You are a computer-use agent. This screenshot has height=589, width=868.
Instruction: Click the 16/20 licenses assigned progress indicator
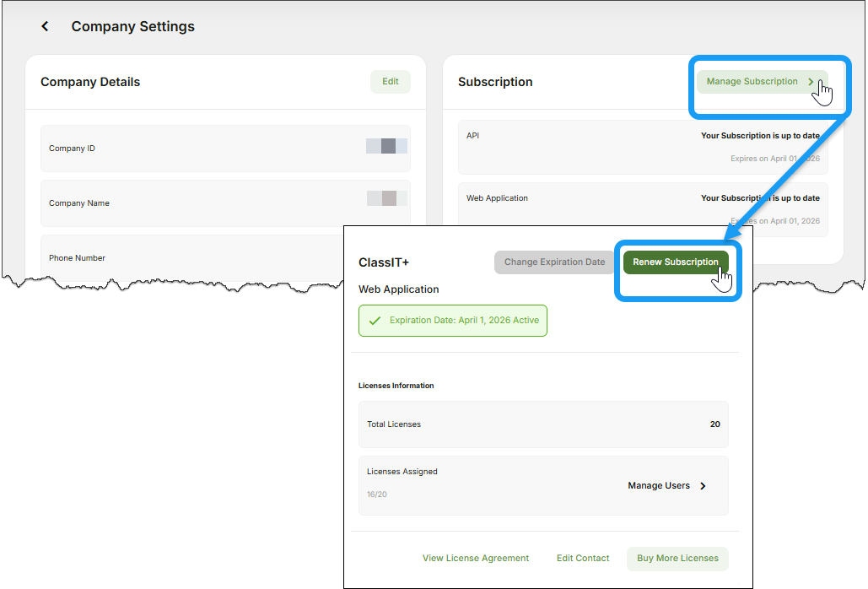pos(377,494)
